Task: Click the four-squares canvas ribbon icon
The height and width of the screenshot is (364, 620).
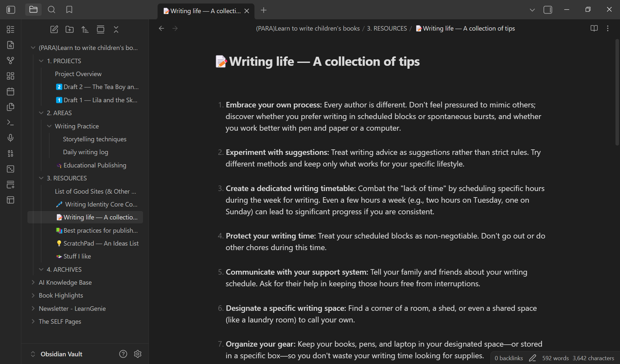Action: (x=11, y=76)
